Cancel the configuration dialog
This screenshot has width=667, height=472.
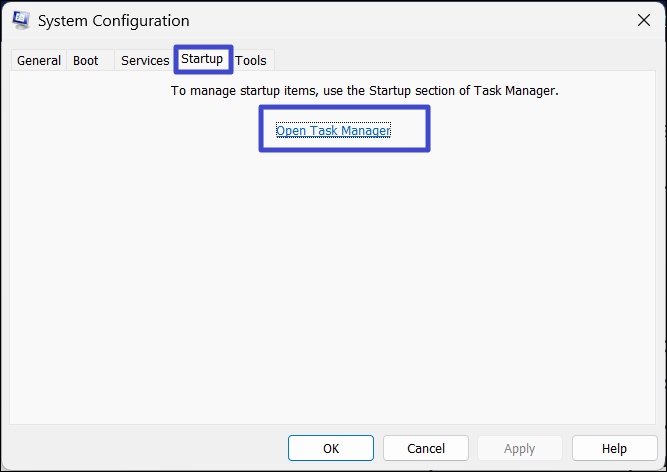click(426, 448)
